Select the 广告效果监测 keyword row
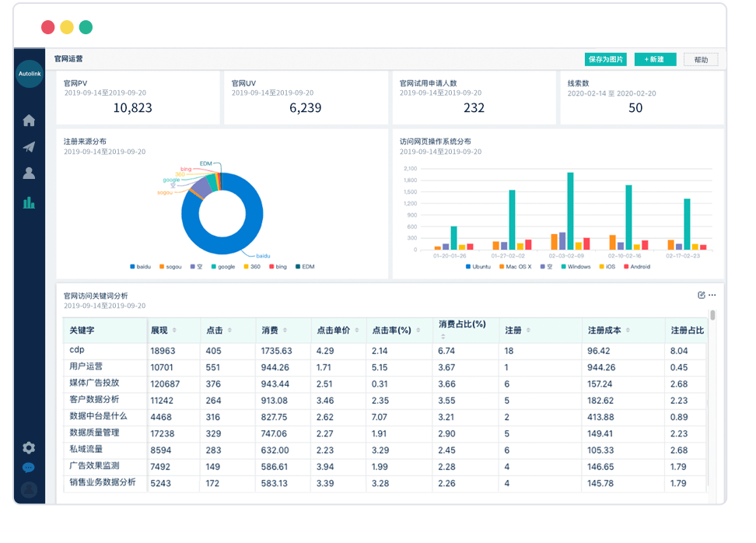The image size is (756, 543). pos(385,466)
